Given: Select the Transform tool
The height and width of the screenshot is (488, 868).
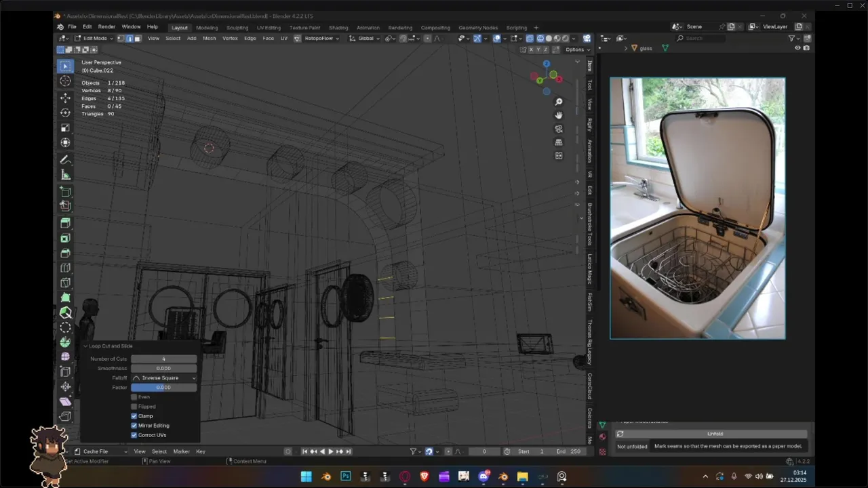Looking at the screenshot, I should (x=65, y=142).
